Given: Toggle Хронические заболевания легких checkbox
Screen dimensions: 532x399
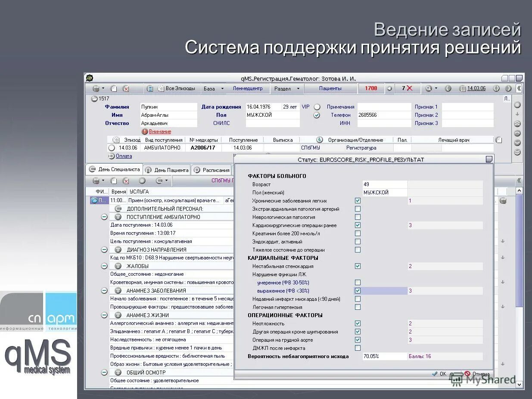Looking at the screenshot, I should click(358, 200).
